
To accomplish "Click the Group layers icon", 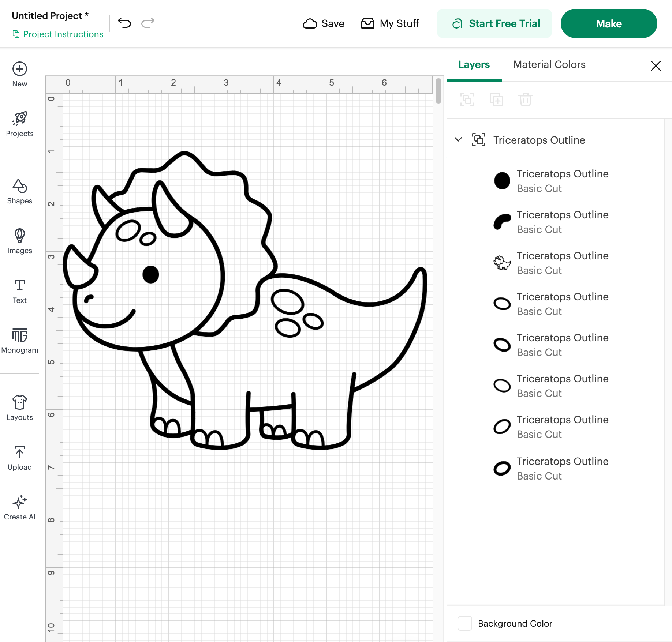I will 467,100.
